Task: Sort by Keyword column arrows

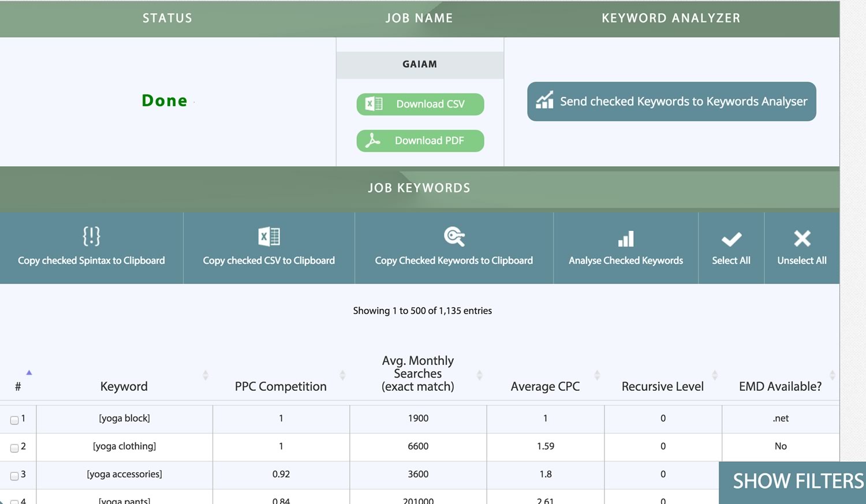Action: (x=206, y=375)
